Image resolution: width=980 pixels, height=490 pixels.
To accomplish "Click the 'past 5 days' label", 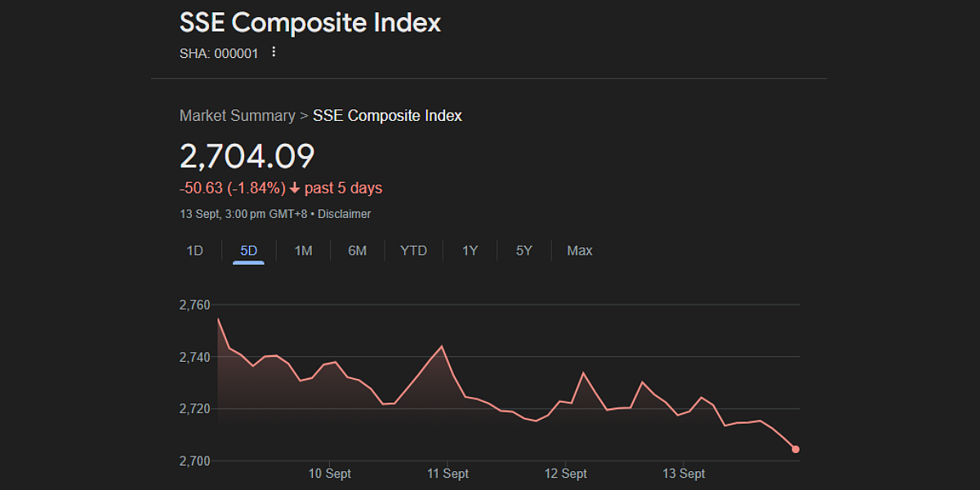I will (343, 189).
